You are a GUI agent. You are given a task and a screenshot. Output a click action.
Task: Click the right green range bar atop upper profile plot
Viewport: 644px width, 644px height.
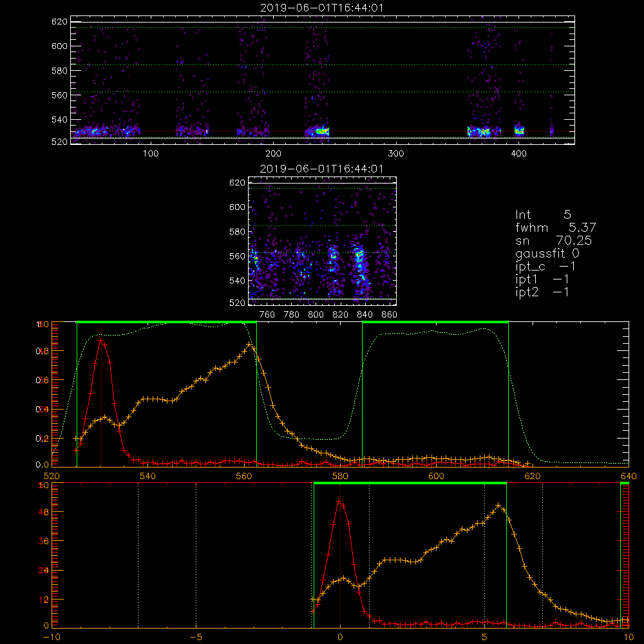click(x=435, y=323)
